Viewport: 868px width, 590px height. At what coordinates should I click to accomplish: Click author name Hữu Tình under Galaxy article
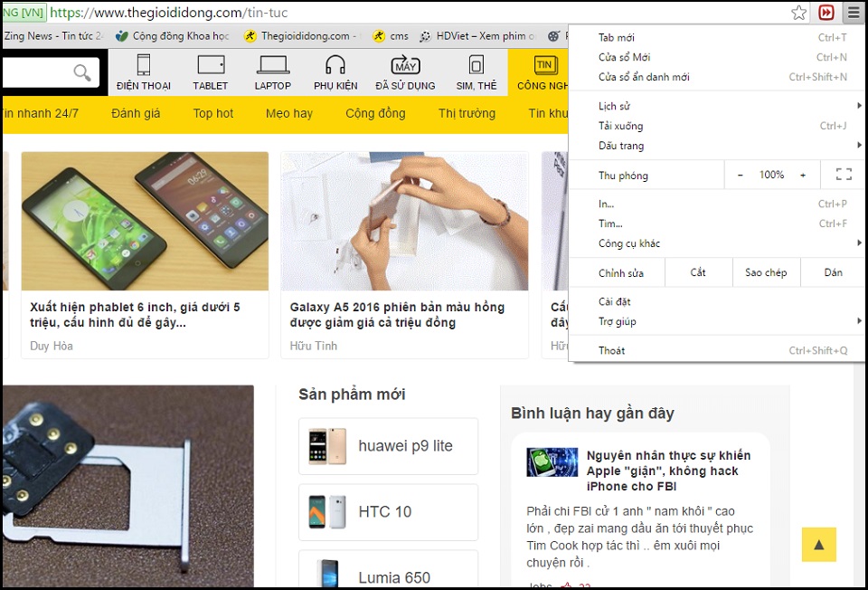(314, 346)
